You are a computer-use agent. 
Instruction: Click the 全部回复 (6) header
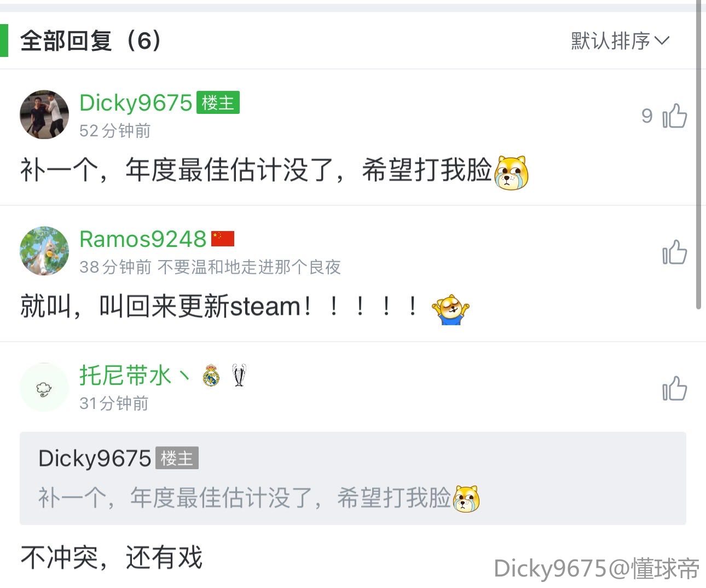click(91, 41)
